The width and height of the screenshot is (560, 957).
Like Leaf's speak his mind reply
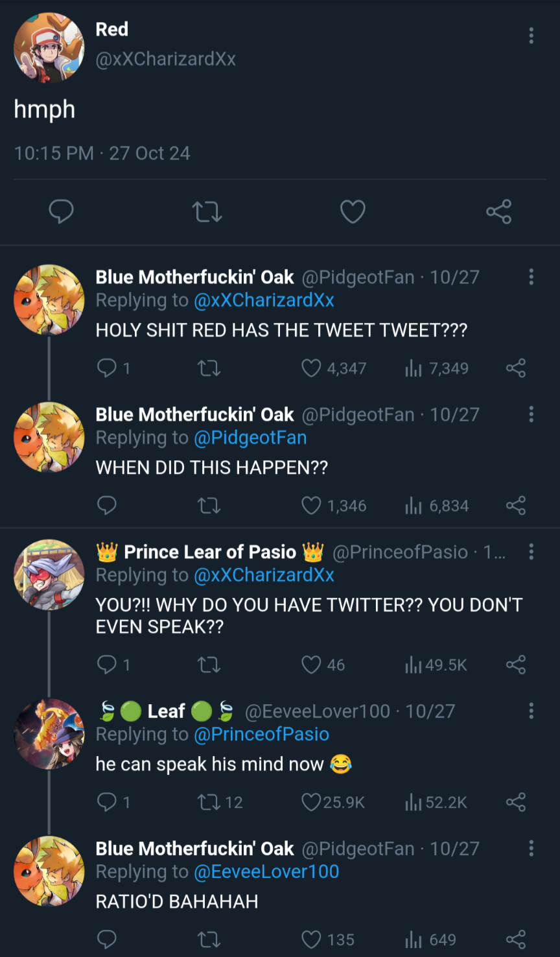(312, 802)
